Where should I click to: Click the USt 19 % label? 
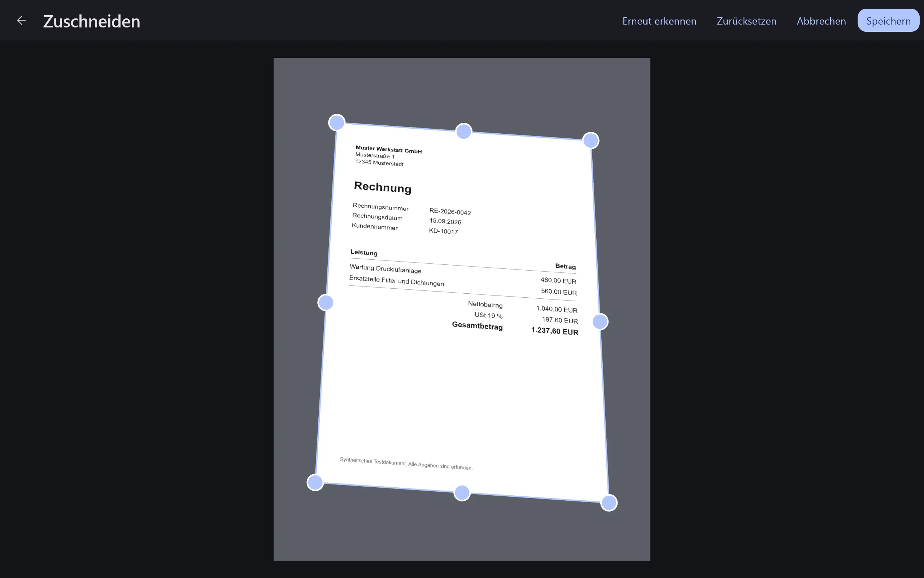click(x=489, y=315)
